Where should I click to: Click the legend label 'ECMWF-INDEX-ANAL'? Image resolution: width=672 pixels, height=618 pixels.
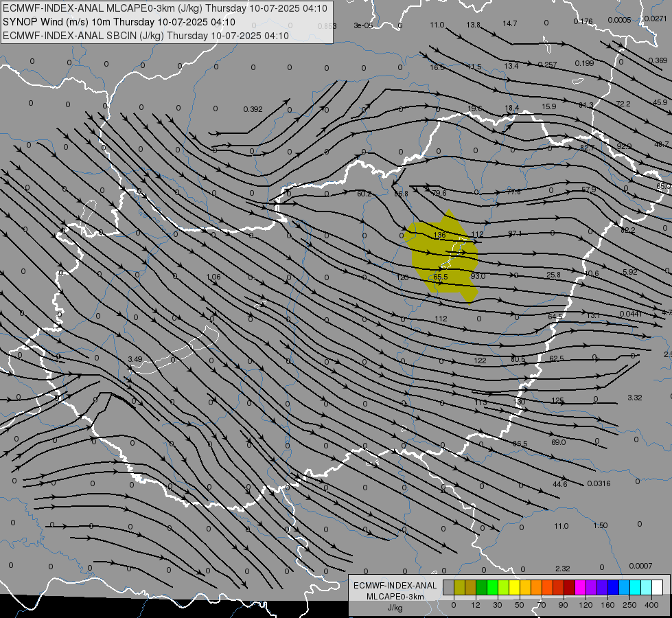coord(395,586)
